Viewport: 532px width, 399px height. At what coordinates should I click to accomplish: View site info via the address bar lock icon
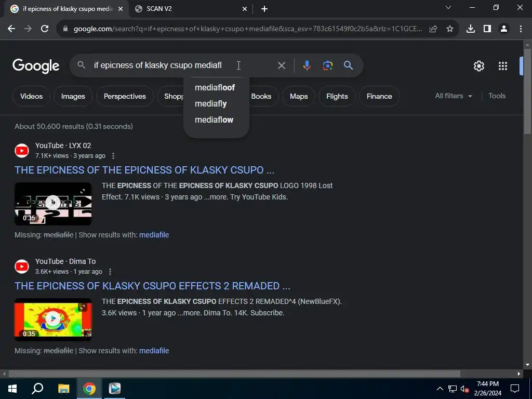65,29
